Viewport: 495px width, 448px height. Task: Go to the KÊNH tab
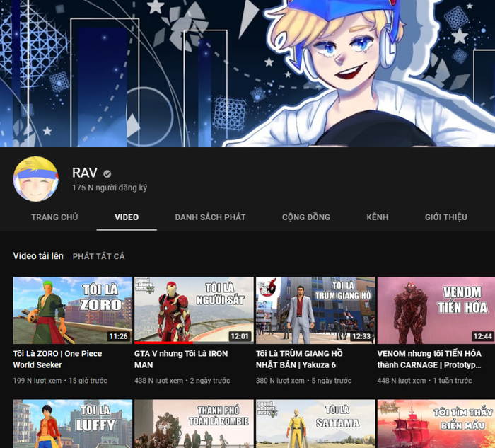pos(378,217)
